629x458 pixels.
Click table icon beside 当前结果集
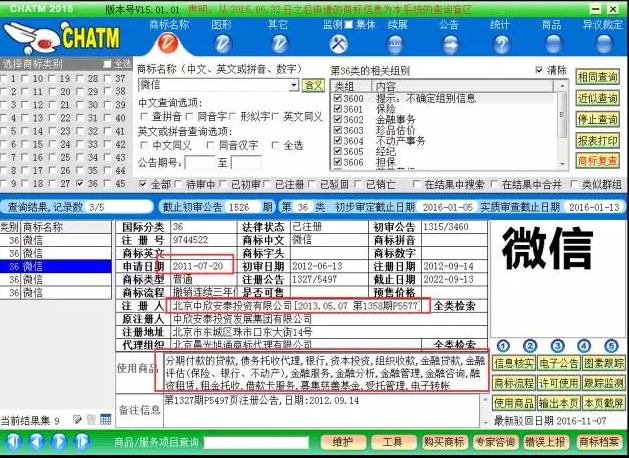tap(105, 420)
